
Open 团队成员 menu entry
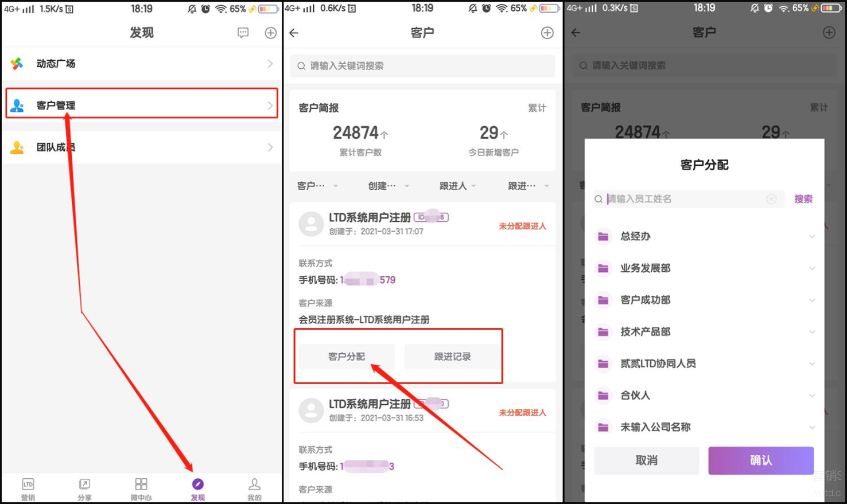pos(141,147)
